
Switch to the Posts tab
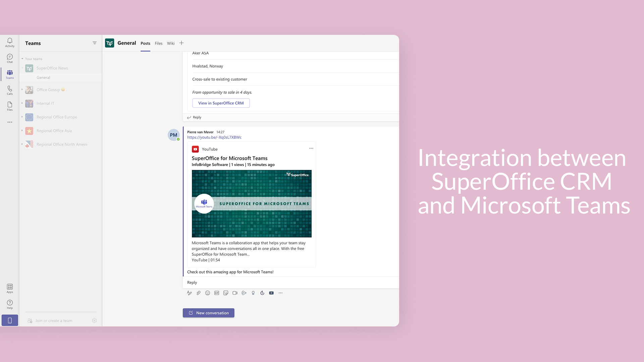coord(145,43)
